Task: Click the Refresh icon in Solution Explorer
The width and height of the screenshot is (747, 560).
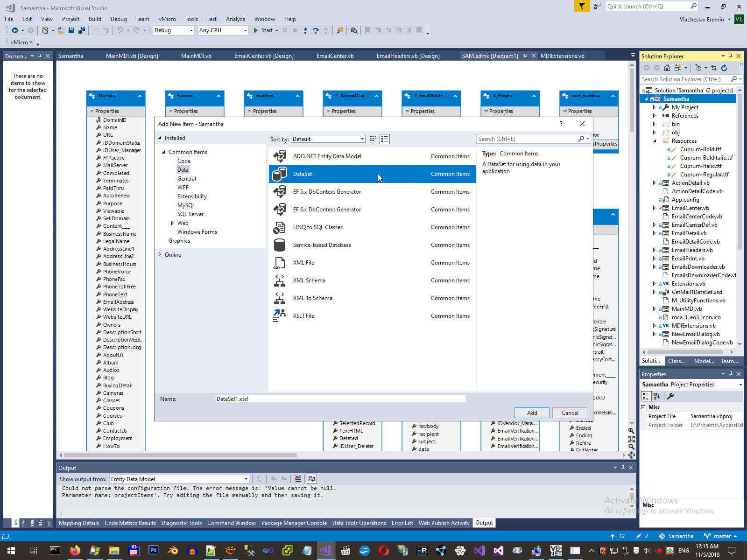Action: coord(724,68)
